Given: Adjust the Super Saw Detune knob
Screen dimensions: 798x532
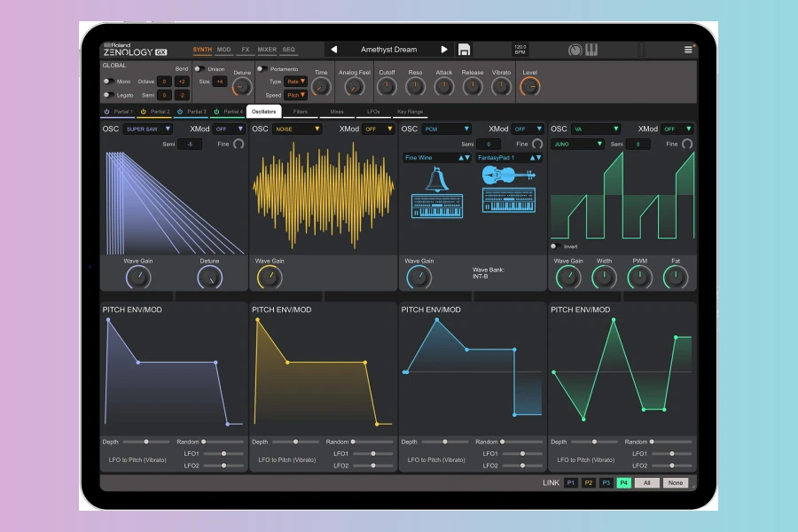Looking at the screenshot, I should [209, 278].
